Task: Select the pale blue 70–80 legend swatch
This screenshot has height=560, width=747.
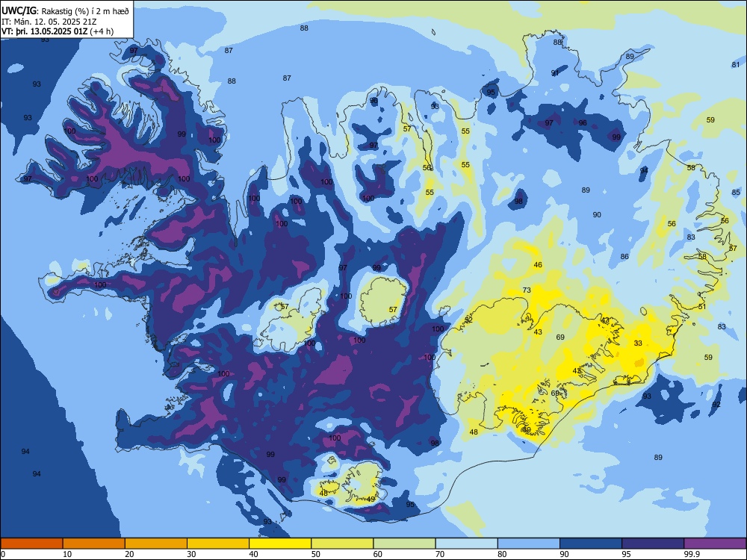Action: (x=466, y=544)
